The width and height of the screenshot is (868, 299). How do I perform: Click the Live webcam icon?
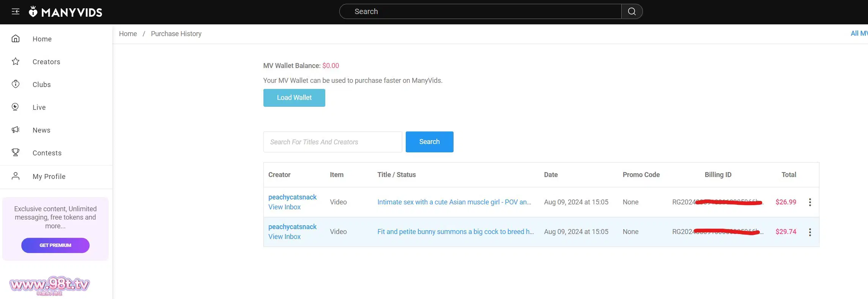16,107
